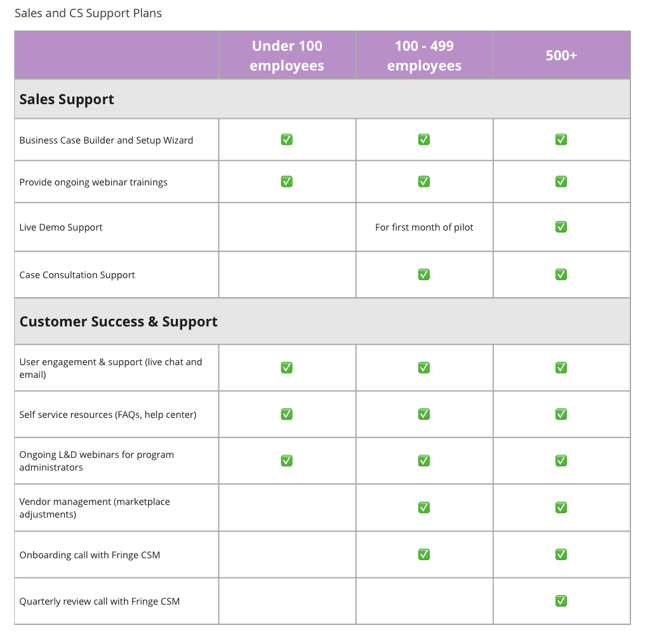Click Business Case Builder checkmark for 100 - 499

424,140
